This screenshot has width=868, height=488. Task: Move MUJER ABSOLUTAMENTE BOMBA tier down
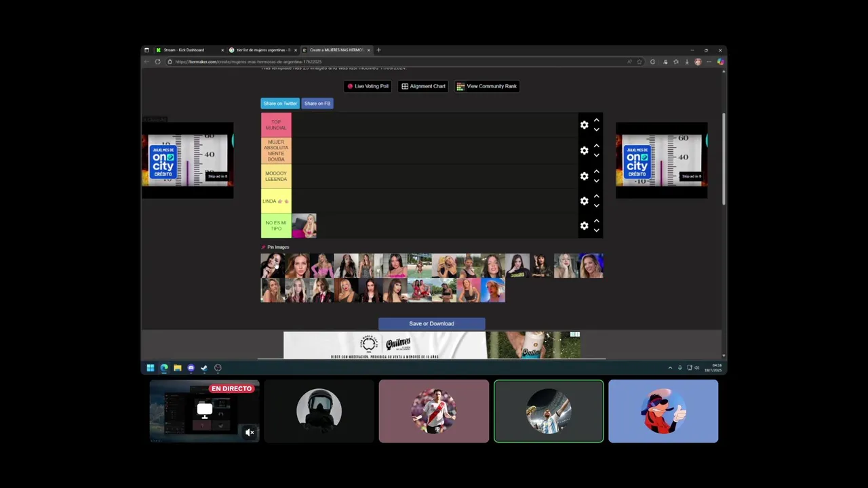coord(596,155)
